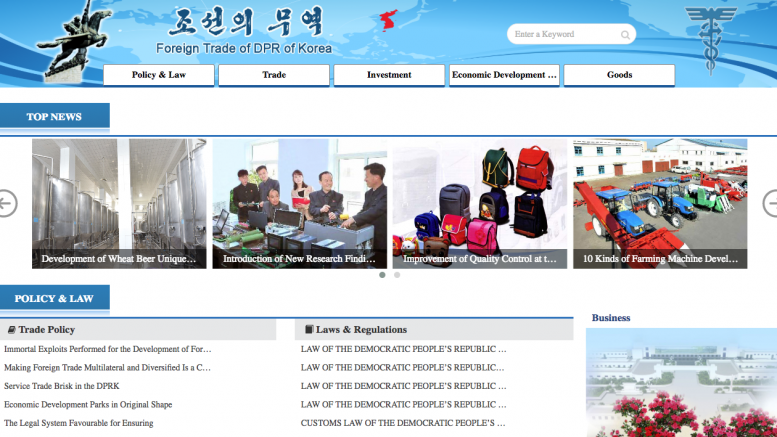Open 'Economic Development Parks in Original Shape' link
Viewport: 777px width, 437px height.
pyautogui.click(x=88, y=404)
